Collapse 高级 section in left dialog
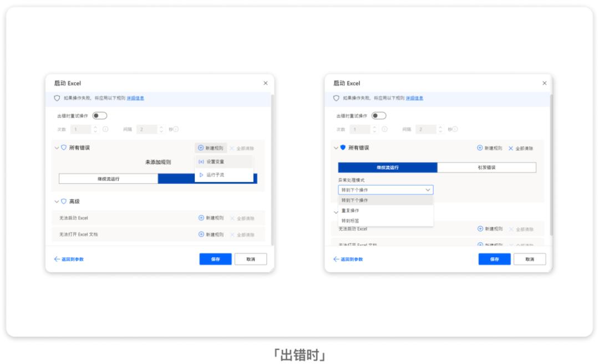 [57, 202]
